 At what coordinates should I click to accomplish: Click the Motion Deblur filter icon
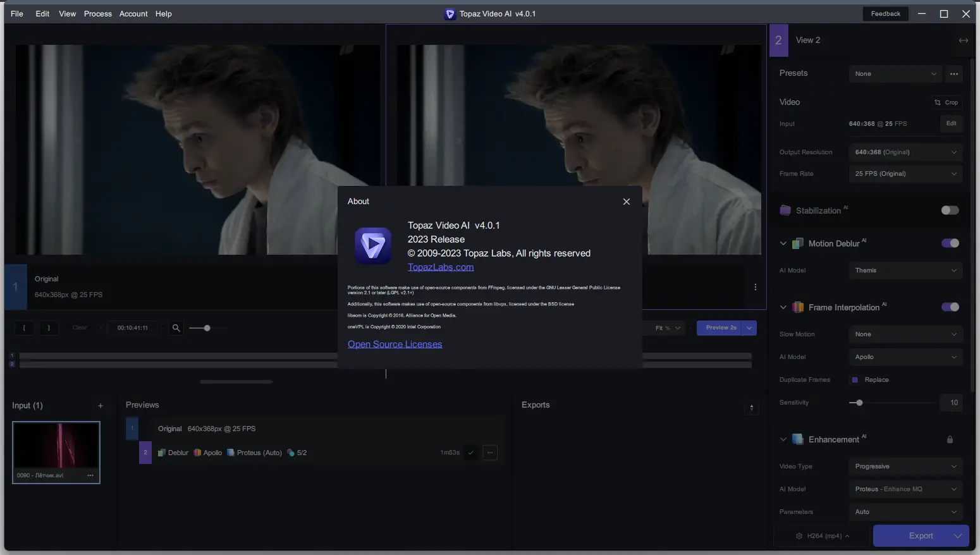[798, 243]
